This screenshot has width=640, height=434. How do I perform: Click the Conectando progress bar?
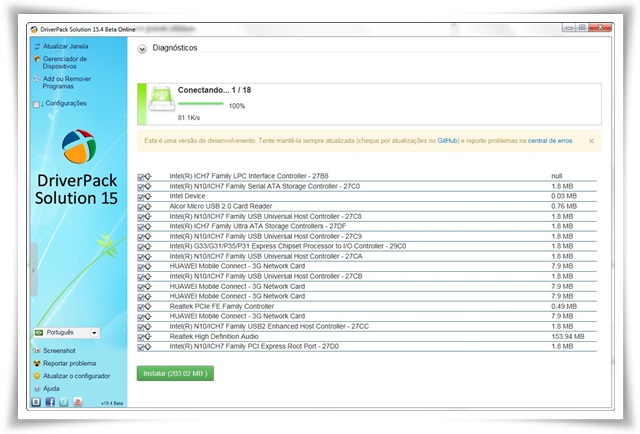201,104
